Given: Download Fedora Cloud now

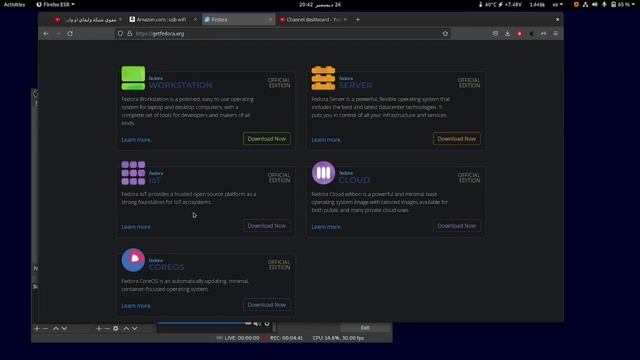Looking at the screenshot, I should pos(457,226).
